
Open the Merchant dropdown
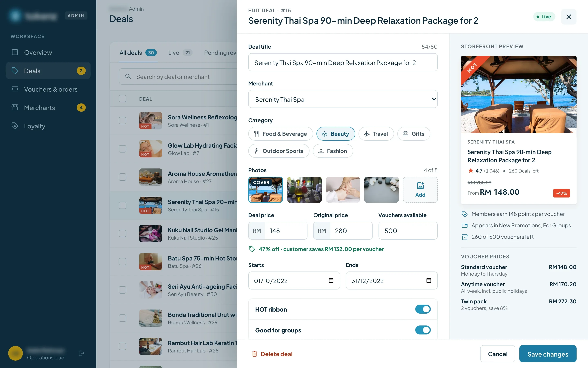coord(343,99)
